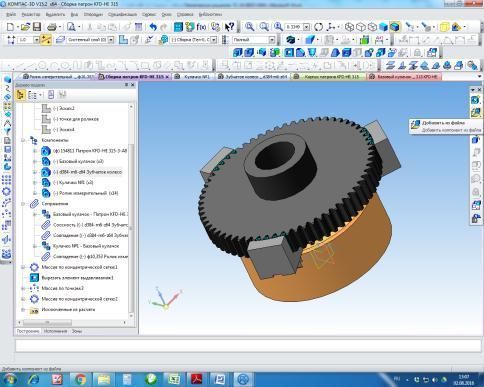Select the shaded display blue cube icon

point(383,27)
